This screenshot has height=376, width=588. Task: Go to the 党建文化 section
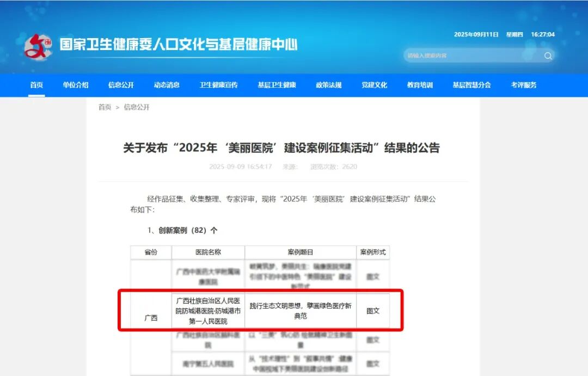coord(374,85)
